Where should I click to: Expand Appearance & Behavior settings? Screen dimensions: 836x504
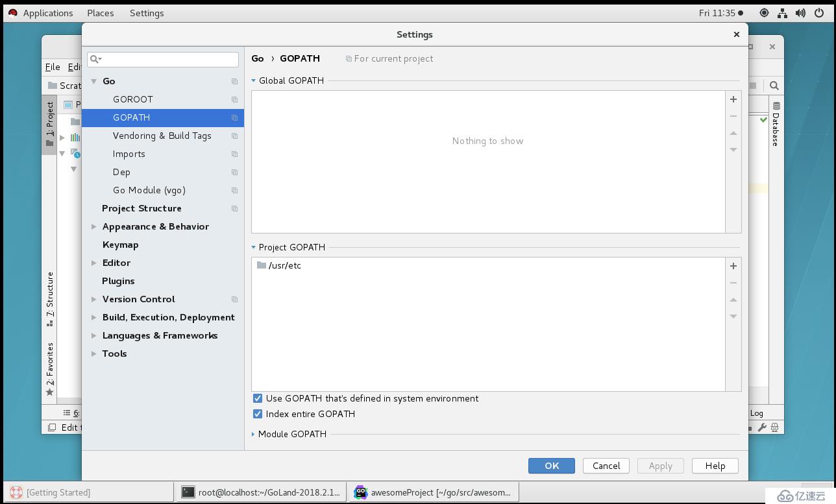pos(94,226)
